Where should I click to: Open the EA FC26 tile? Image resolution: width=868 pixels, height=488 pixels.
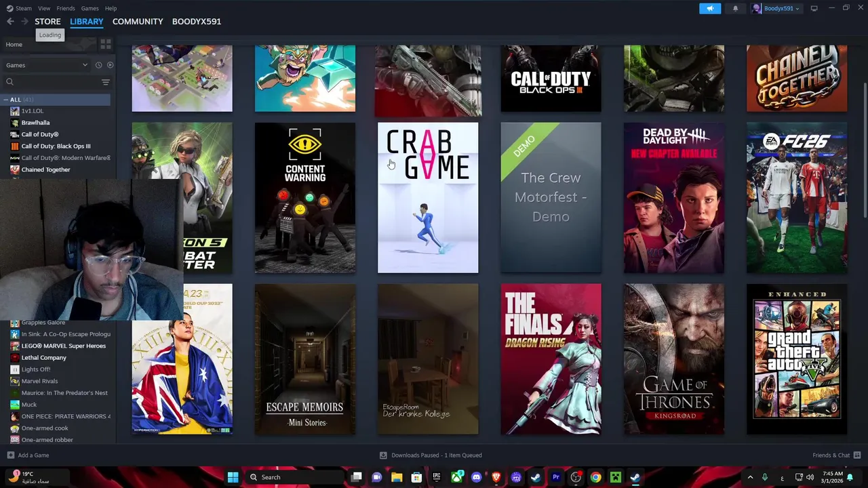[797, 197]
